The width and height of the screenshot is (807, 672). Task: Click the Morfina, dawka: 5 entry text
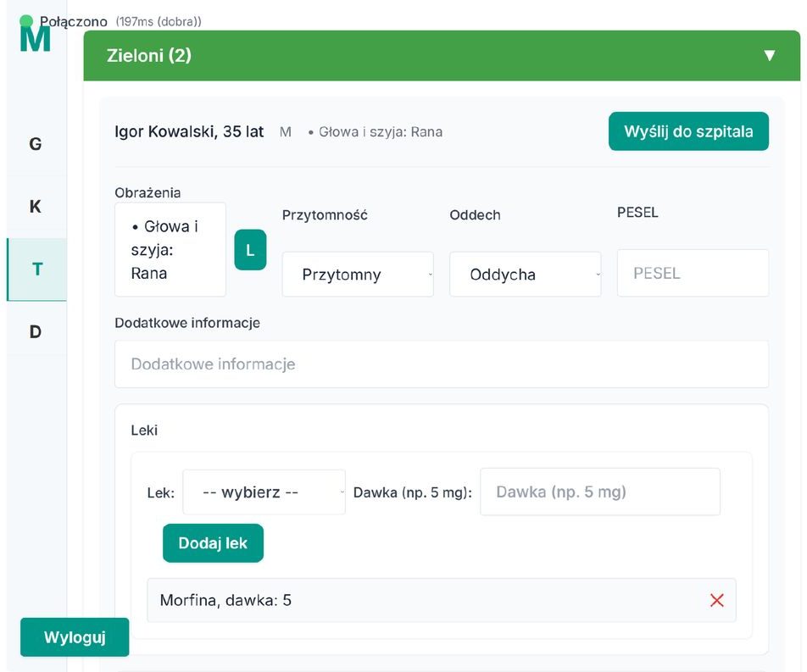tap(226, 600)
